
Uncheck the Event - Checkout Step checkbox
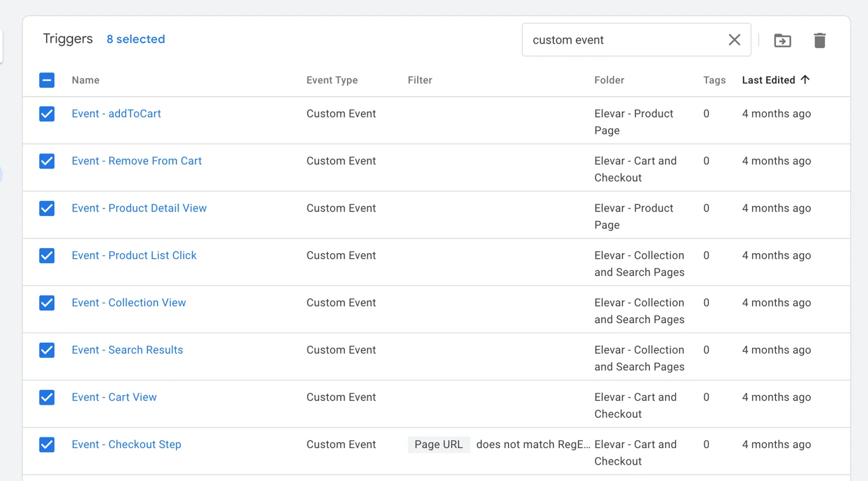[x=47, y=444]
